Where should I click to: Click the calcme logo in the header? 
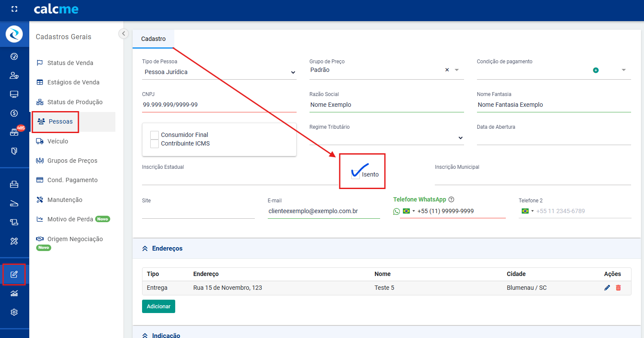point(56,9)
